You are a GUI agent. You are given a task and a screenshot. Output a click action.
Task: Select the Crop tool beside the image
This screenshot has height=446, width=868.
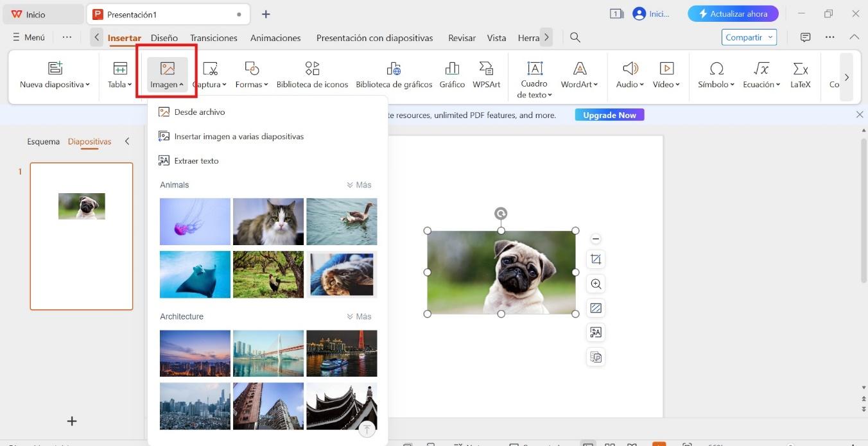tap(595, 259)
